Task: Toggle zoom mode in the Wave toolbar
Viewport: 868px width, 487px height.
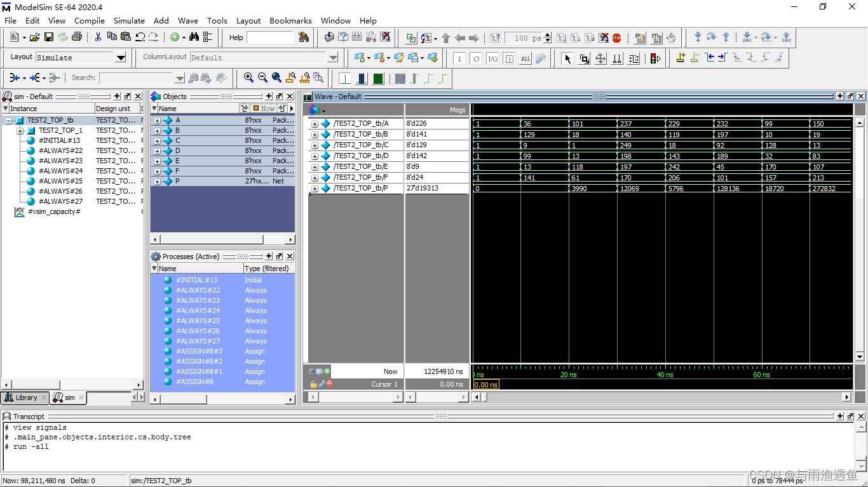Action: coord(583,58)
